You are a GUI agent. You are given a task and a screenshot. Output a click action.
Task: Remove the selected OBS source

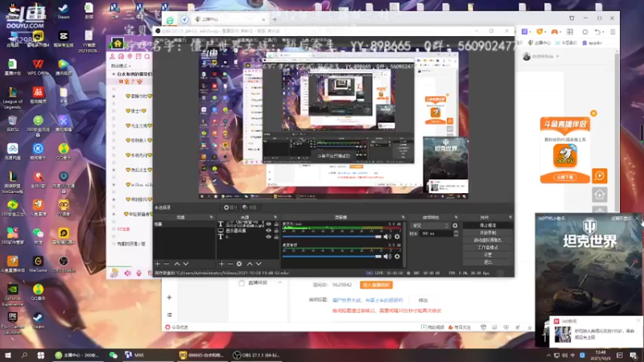point(230,264)
